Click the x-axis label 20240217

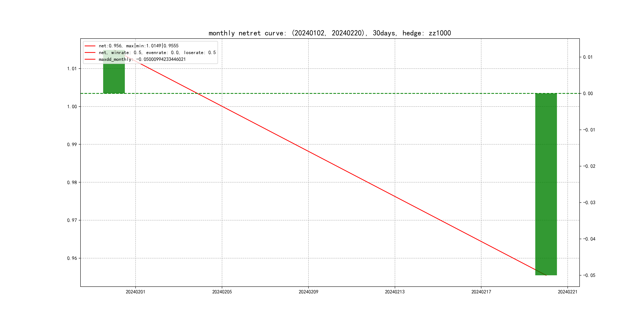[x=481, y=292]
